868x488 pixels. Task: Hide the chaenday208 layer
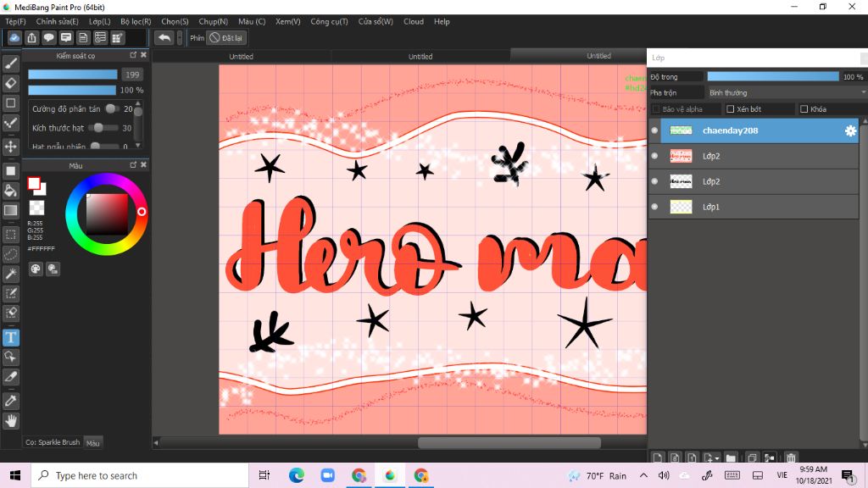(x=654, y=130)
